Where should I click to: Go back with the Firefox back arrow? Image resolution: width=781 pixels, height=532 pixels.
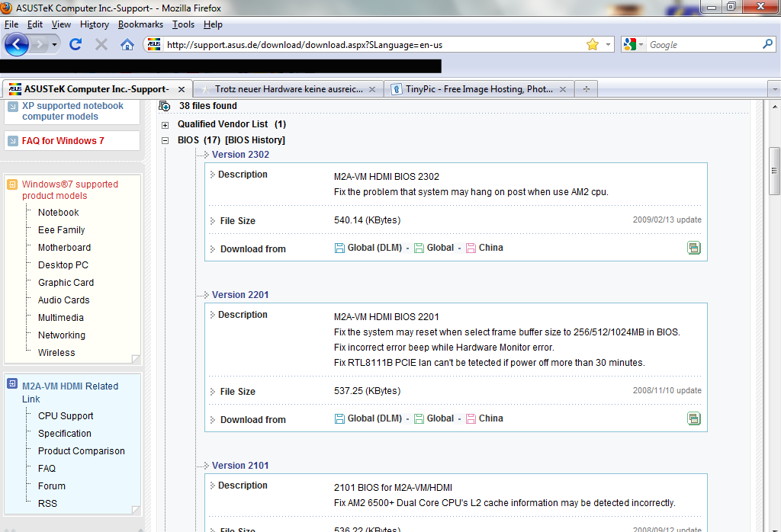17,45
